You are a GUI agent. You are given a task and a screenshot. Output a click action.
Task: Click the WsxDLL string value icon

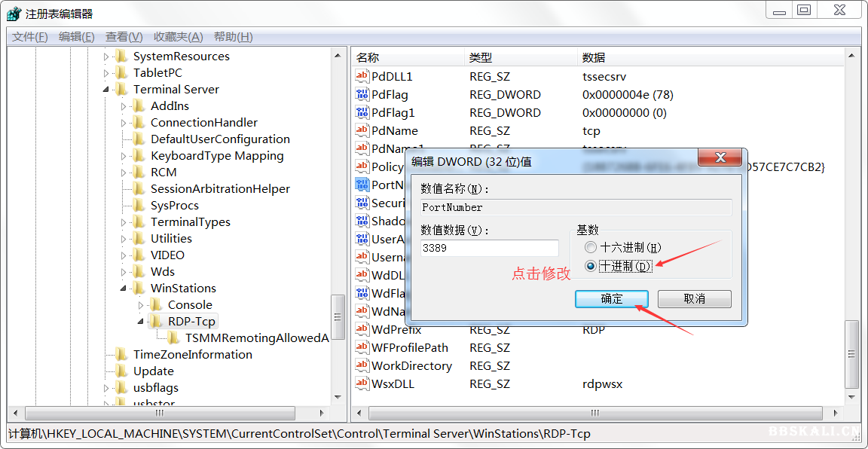(x=362, y=384)
